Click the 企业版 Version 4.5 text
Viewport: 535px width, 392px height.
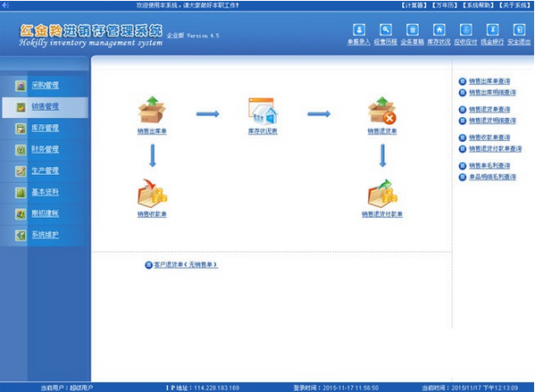pyautogui.click(x=193, y=36)
